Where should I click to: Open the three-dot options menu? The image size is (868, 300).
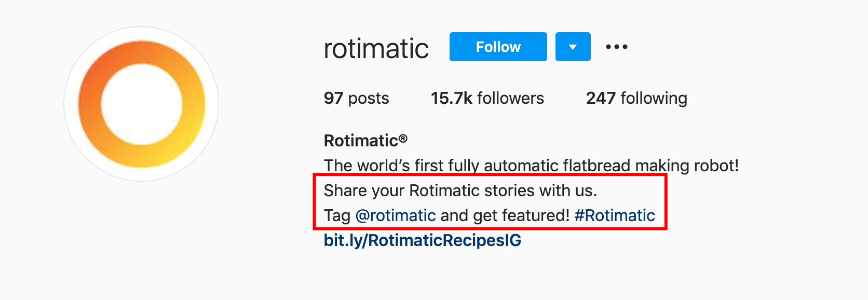(617, 47)
